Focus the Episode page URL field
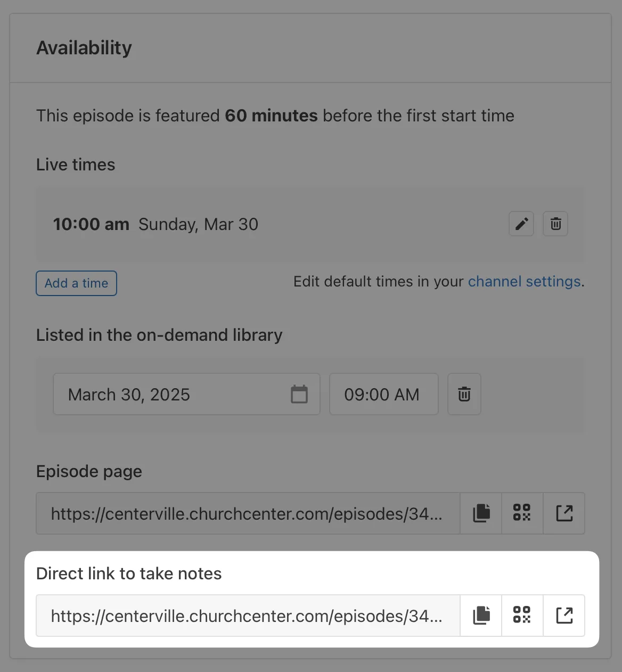 coord(247,514)
